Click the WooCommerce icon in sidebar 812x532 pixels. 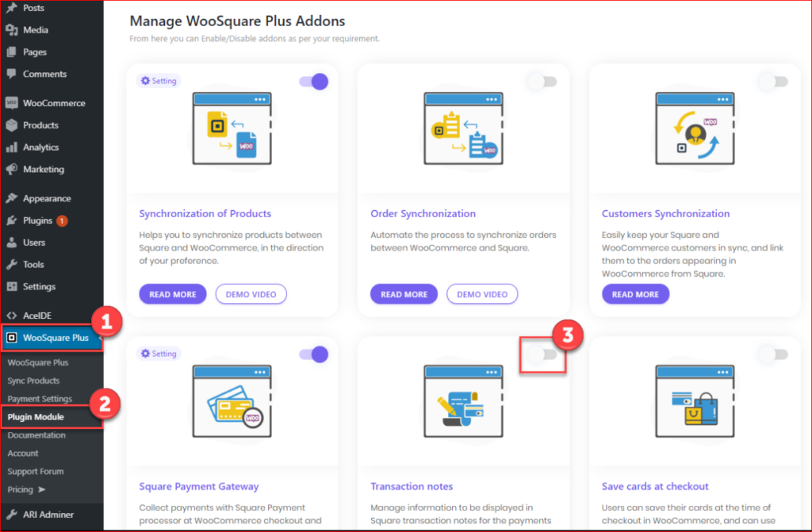click(11, 103)
